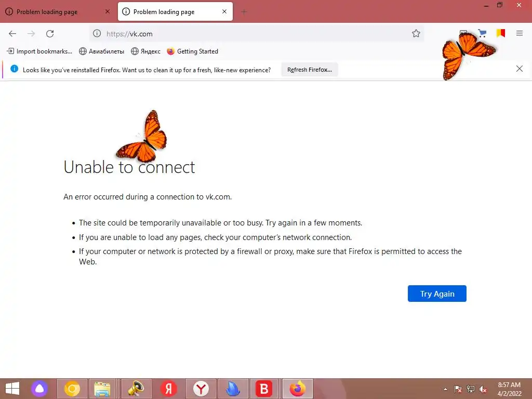Close the first Problem loading page tab
The height and width of the screenshot is (399, 532).
click(x=108, y=11)
